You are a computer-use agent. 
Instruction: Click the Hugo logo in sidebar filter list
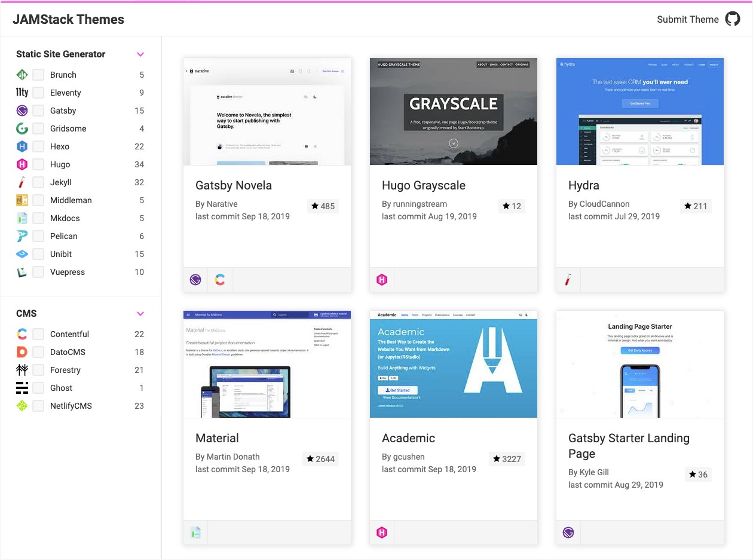pos(22,164)
